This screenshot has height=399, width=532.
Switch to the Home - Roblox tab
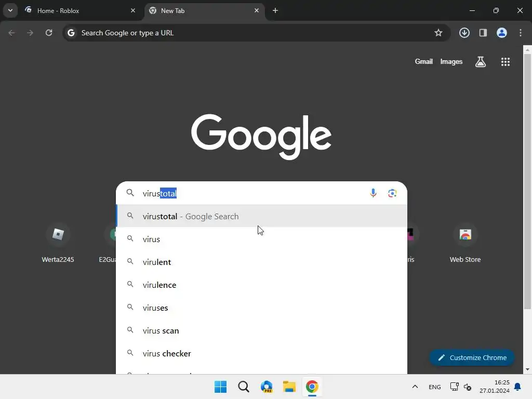tap(80, 10)
